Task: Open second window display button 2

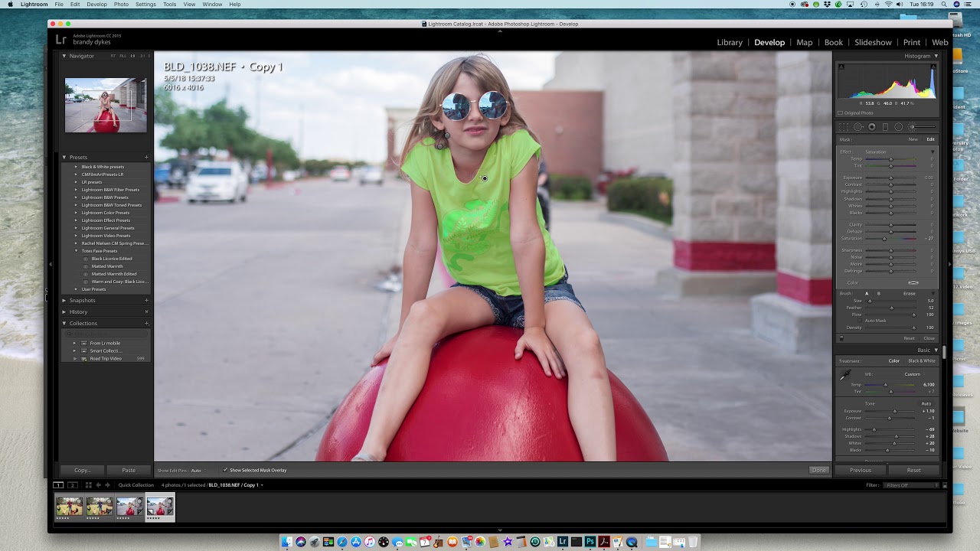Action: click(72, 484)
